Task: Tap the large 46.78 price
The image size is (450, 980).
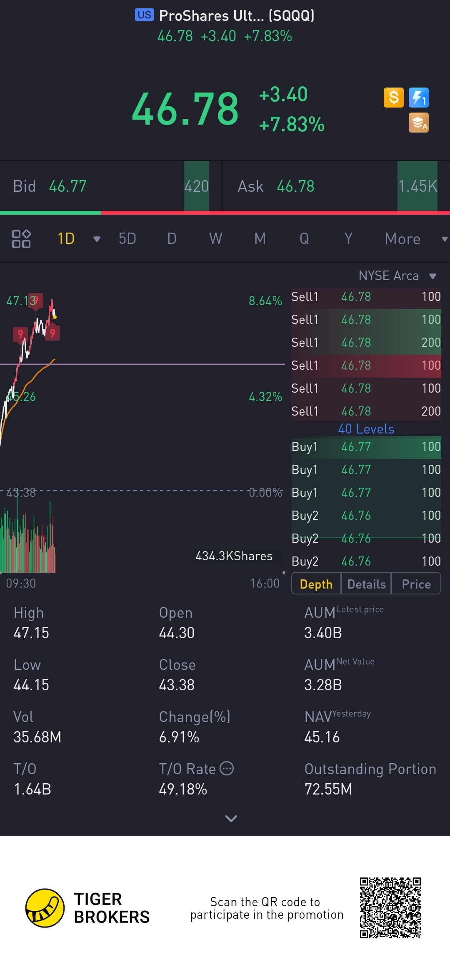Action: pyautogui.click(x=185, y=109)
